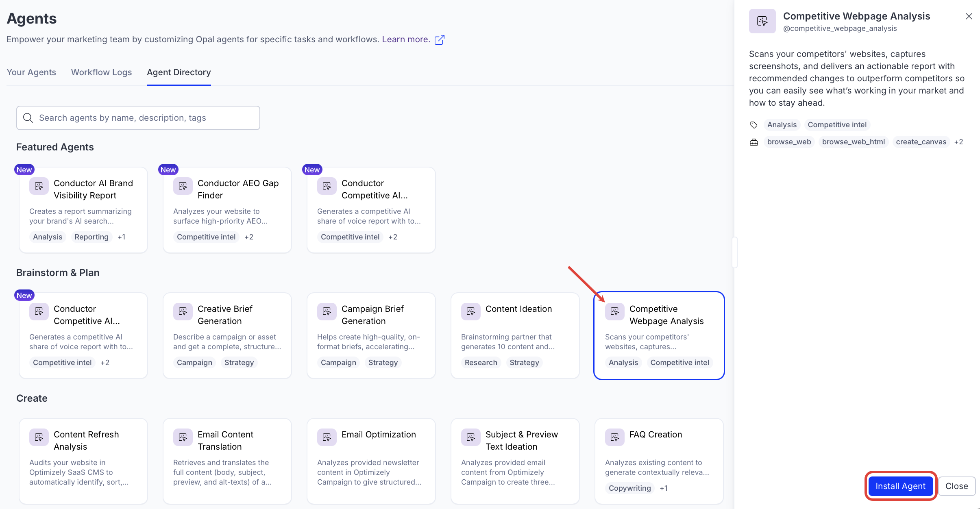This screenshot has height=509, width=980.
Task: Open the FAQ Creation card title
Action: pyautogui.click(x=656, y=435)
